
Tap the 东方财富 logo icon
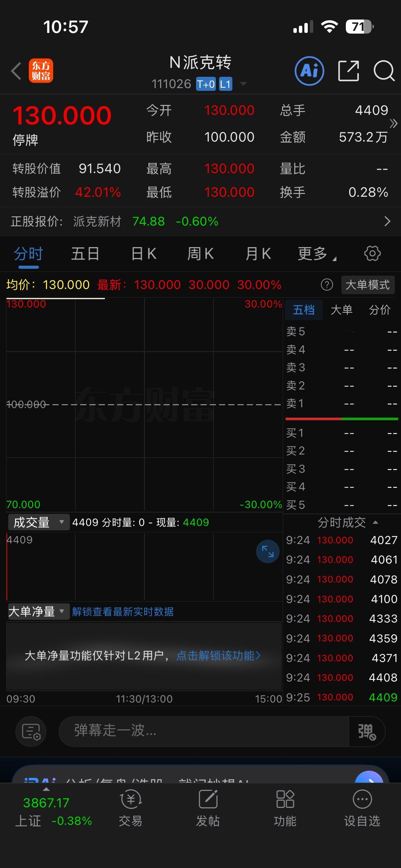pos(41,71)
